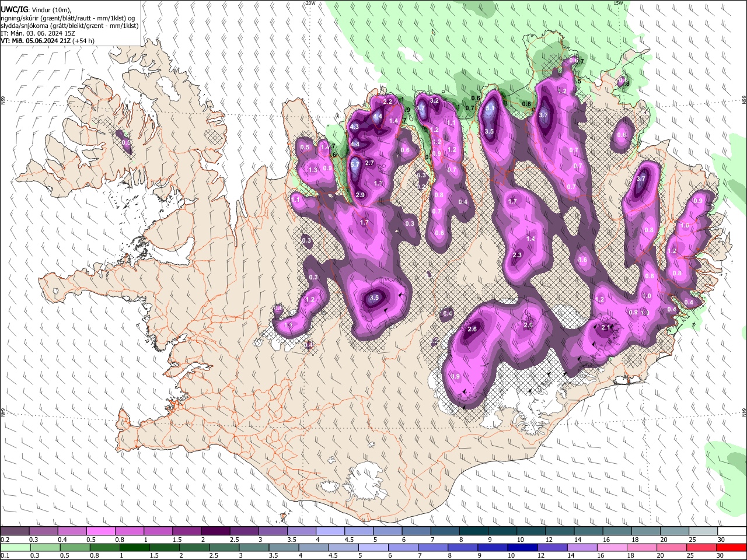
Task: Pick the light gray 25–30 snow scale swatch
Action: click(703, 531)
